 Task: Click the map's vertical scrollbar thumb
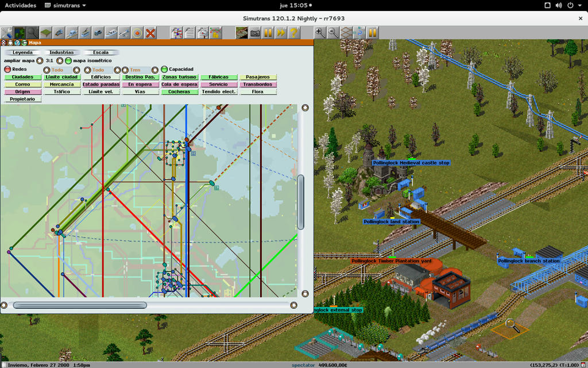(x=301, y=202)
